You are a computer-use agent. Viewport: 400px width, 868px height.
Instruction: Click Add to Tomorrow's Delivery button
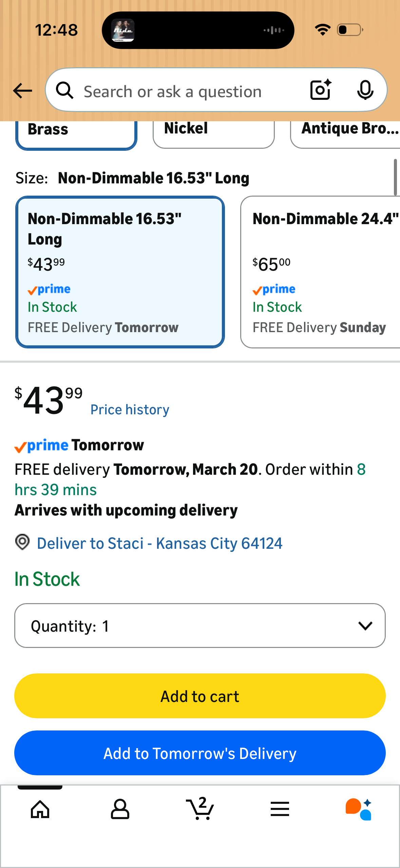pyautogui.click(x=200, y=753)
